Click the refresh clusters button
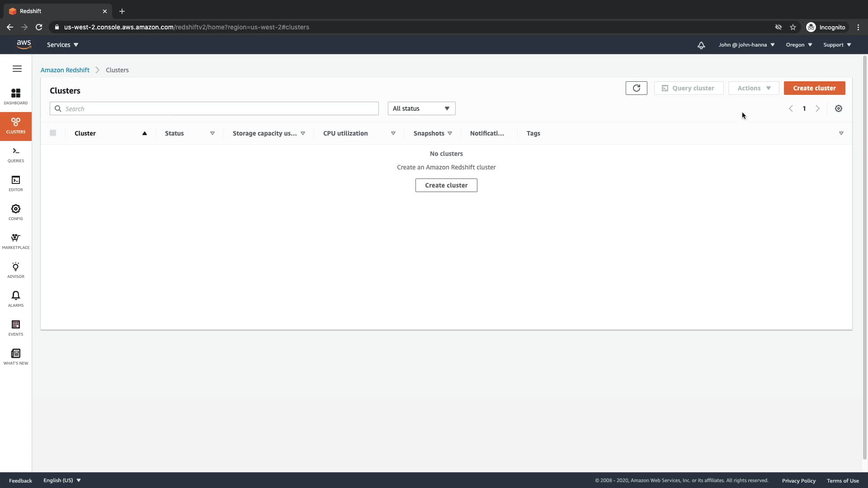 coord(636,88)
